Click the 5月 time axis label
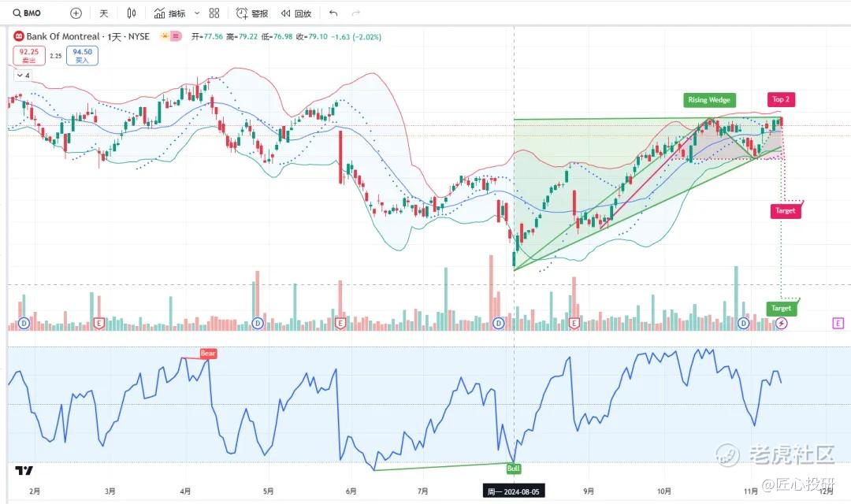This screenshot has height=504, width=851. pos(268,491)
